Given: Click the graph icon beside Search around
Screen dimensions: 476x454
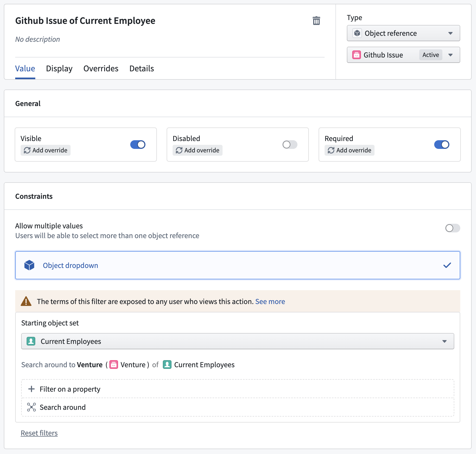Looking at the screenshot, I should click(x=31, y=407).
